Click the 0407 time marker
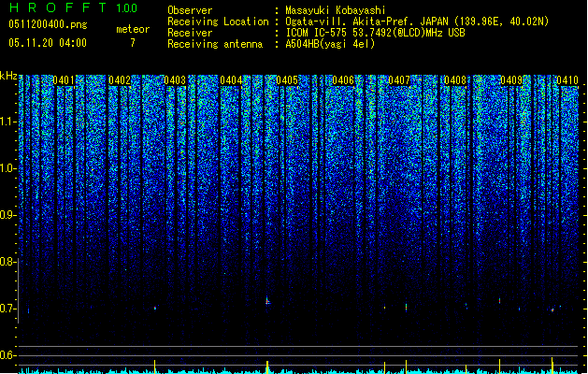The image size is (588, 374). coord(399,80)
